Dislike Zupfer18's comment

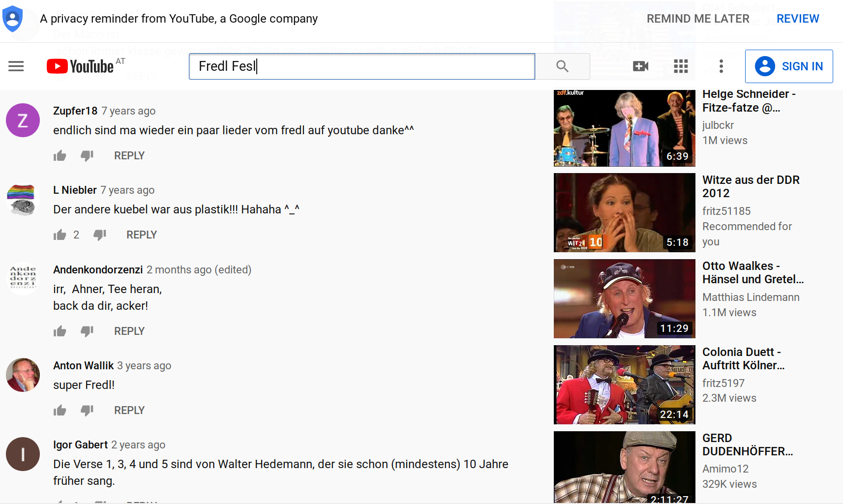87,156
